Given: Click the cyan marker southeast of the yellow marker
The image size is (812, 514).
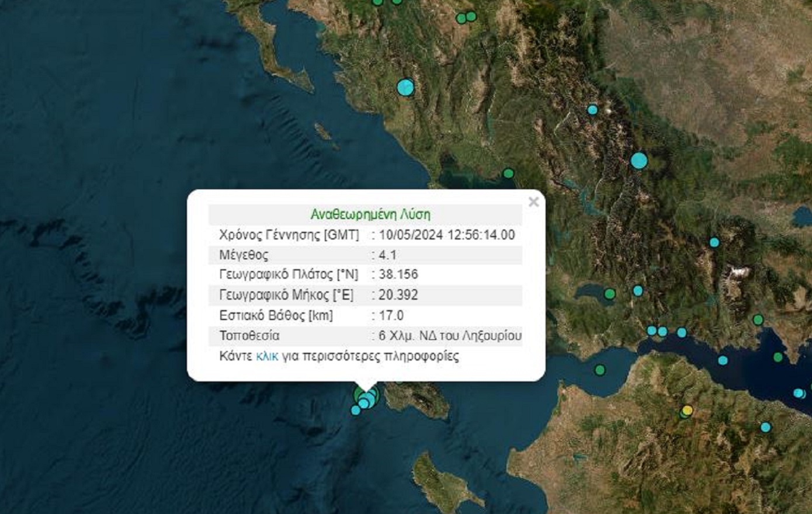Looking at the screenshot, I should 765,428.
